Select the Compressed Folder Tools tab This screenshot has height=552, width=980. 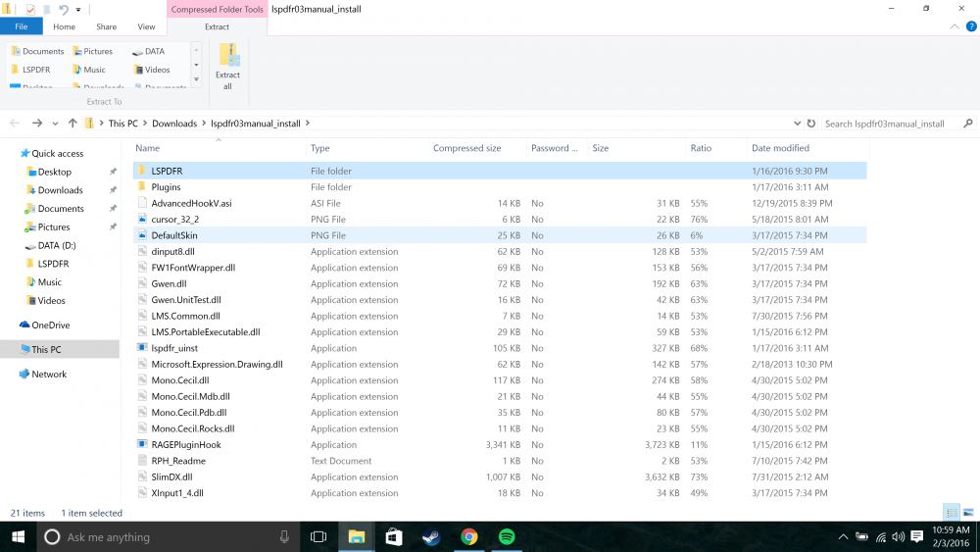pyautogui.click(x=217, y=10)
